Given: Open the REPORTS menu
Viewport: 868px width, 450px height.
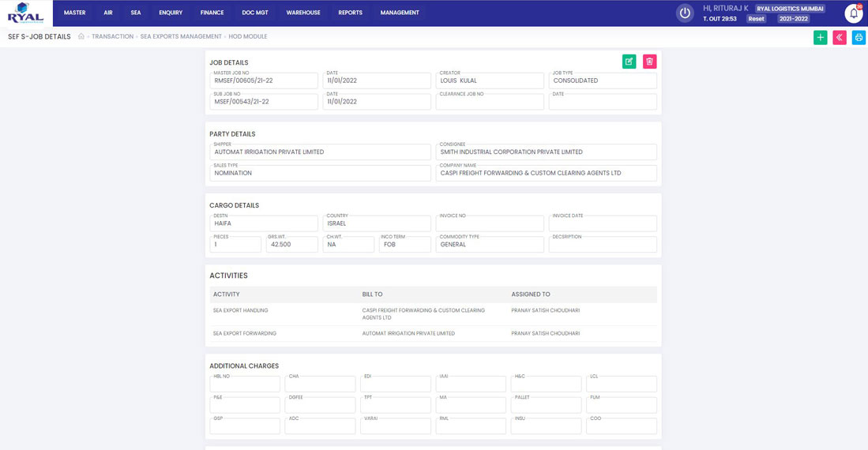Looking at the screenshot, I should click(351, 13).
